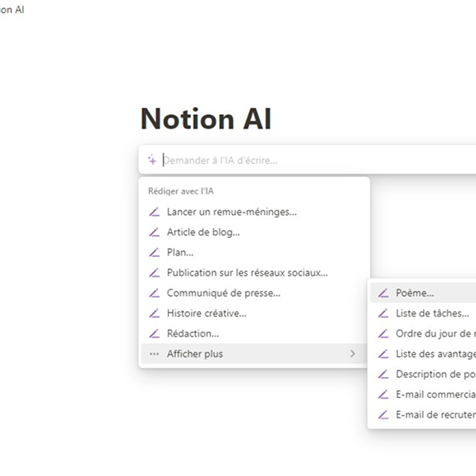Choose E-mail commercial from submenu
Viewport: 476px width, 476px height.
pyautogui.click(x=435, y=394)
